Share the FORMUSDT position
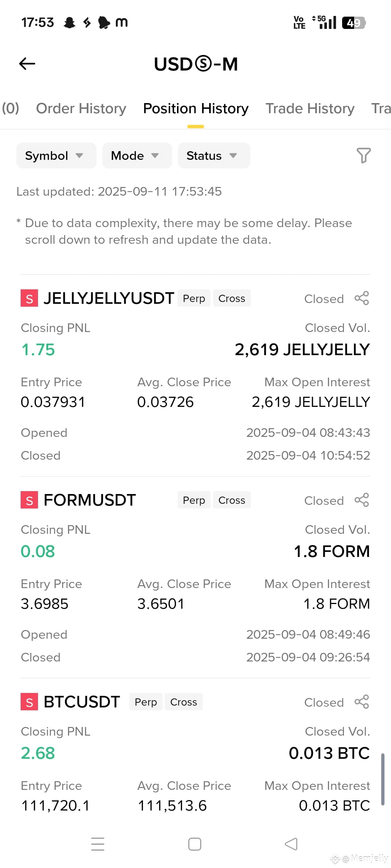This screenshot has width=391, height=868. tap(362, 500)
